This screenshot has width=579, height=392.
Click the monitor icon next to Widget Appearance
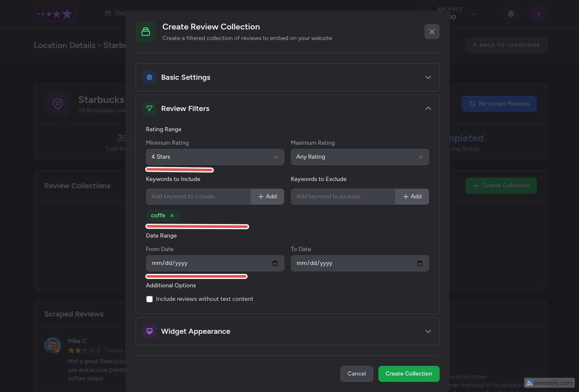coord(150,331)
